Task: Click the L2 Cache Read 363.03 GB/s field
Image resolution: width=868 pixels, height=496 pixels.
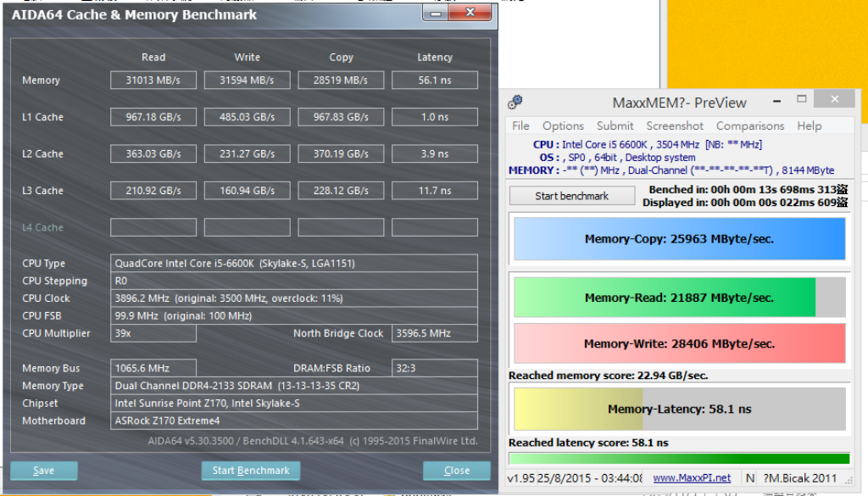Action: (153, 154)
